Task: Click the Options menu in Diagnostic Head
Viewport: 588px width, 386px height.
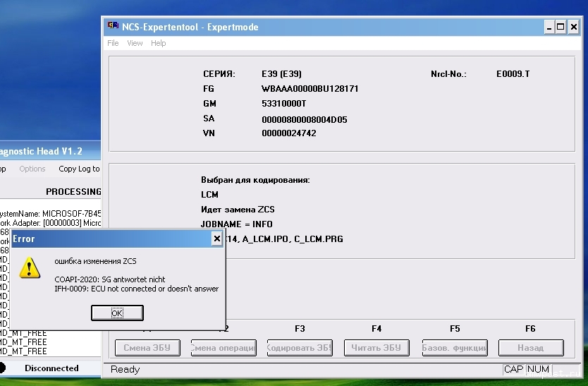Action: point(32,169)
